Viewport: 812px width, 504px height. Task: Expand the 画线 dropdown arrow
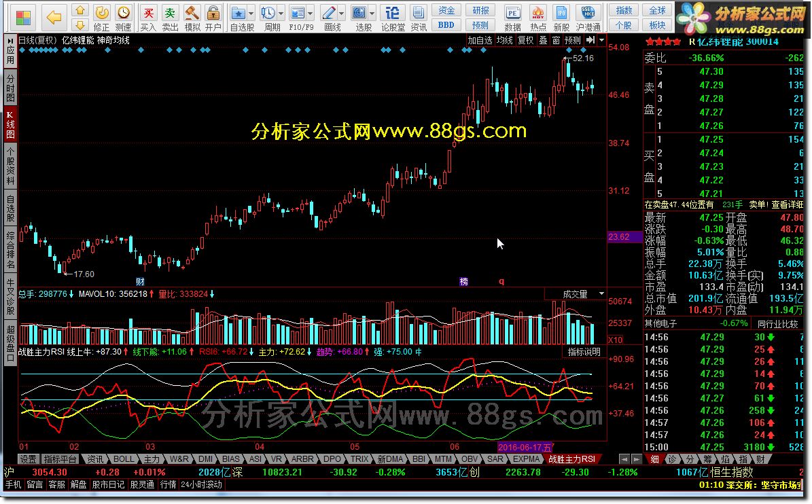click(341, 14)
